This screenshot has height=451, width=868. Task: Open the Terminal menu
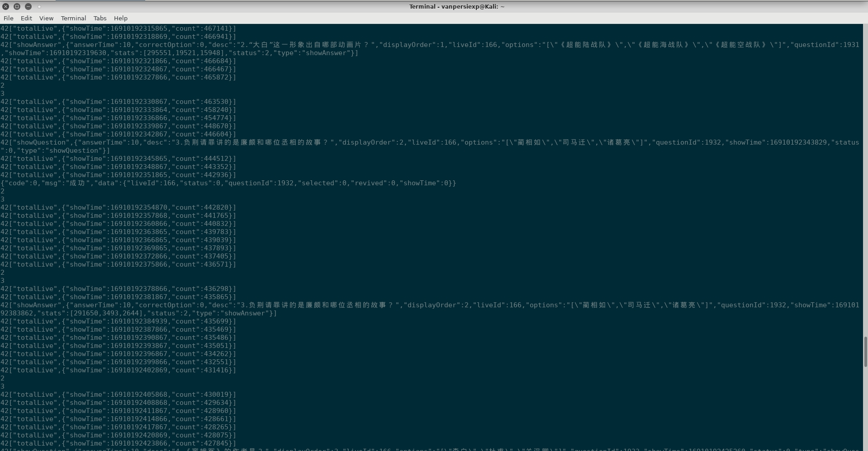point(73,18)
